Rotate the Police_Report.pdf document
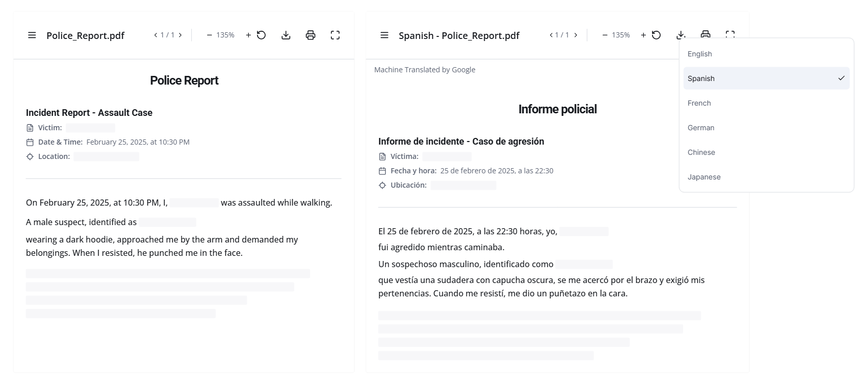This screenshot has height=382, width=868. click(261, 35)
